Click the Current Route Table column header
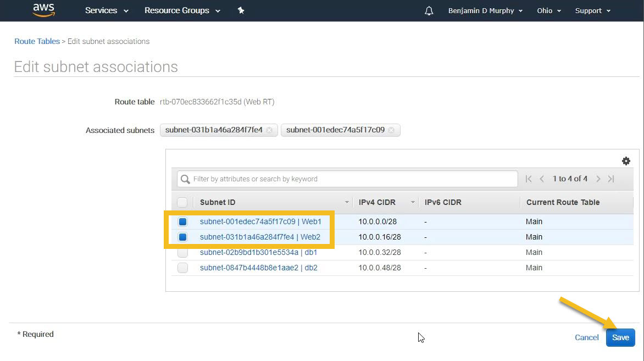 click(563, 202)
